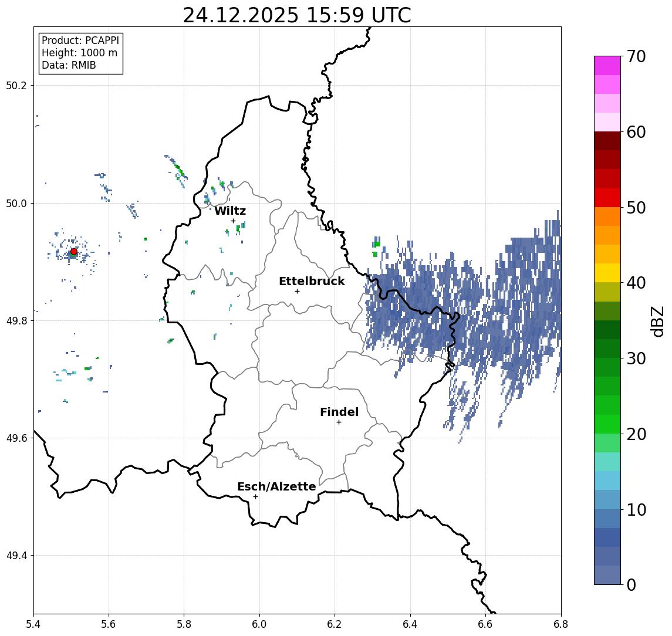Click latitude label 49.8 on axis
Image resolution: width=672 pixels, height=636 pixels.
click(16, 320)
